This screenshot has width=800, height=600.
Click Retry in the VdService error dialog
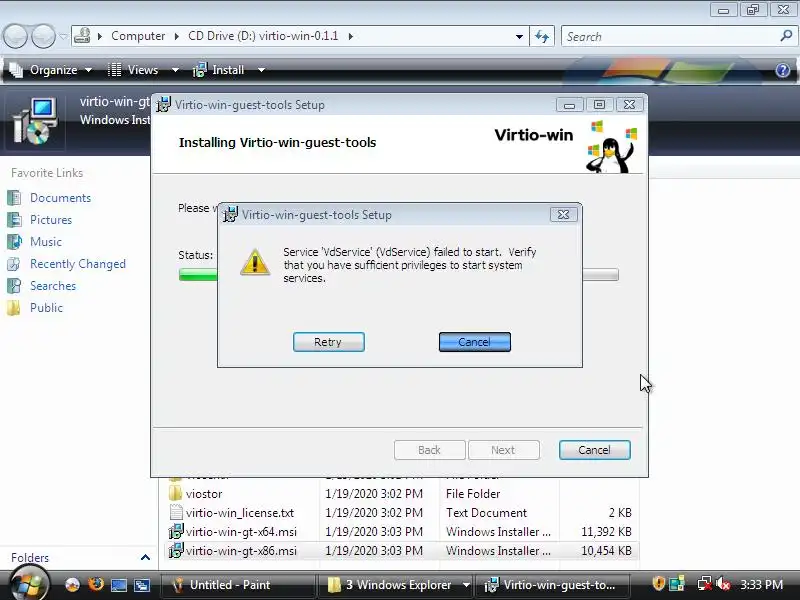tap(329, 342)
